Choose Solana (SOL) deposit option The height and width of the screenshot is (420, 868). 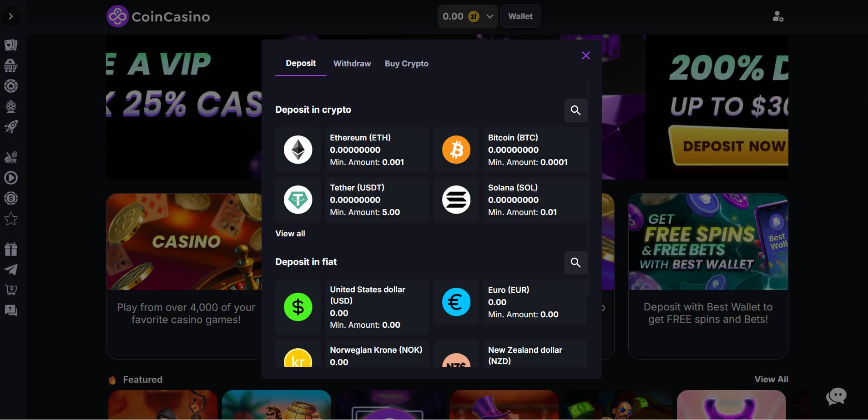(x=535, y=200)
